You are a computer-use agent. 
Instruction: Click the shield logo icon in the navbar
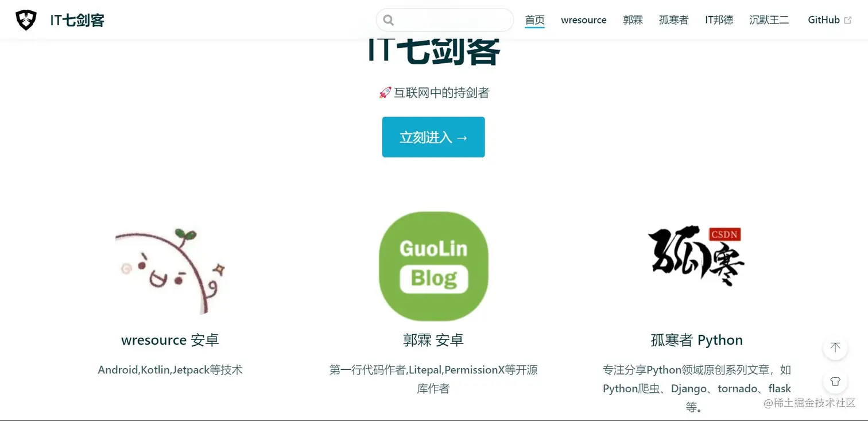pos(26,20)
